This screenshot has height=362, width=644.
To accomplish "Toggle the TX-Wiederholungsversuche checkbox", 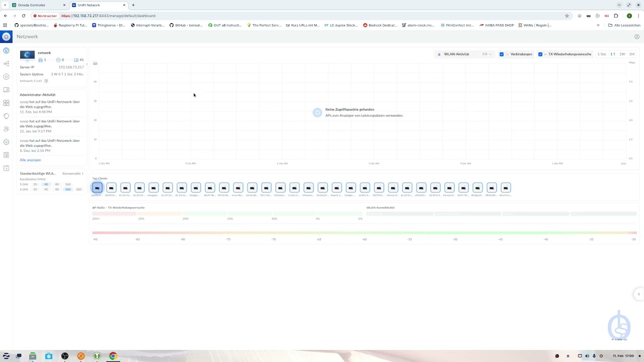I will click(540, 54).
